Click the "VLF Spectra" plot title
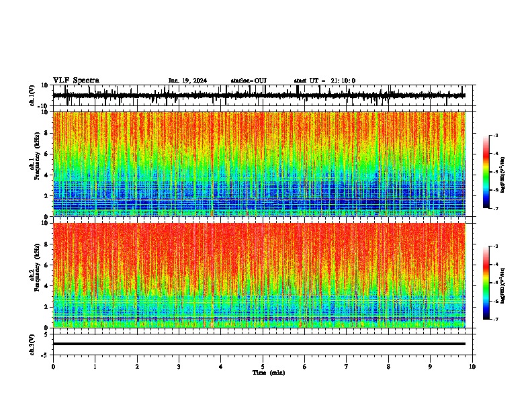 (x=76, y=81)
